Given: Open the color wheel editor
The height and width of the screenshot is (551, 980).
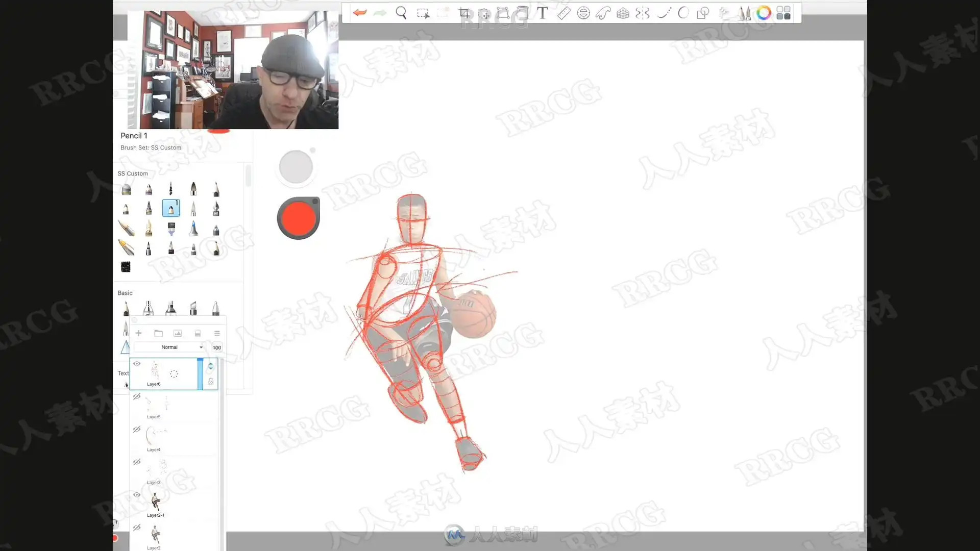Looking at the screenshot, I should pyautogui.click(x=764, y=13).
